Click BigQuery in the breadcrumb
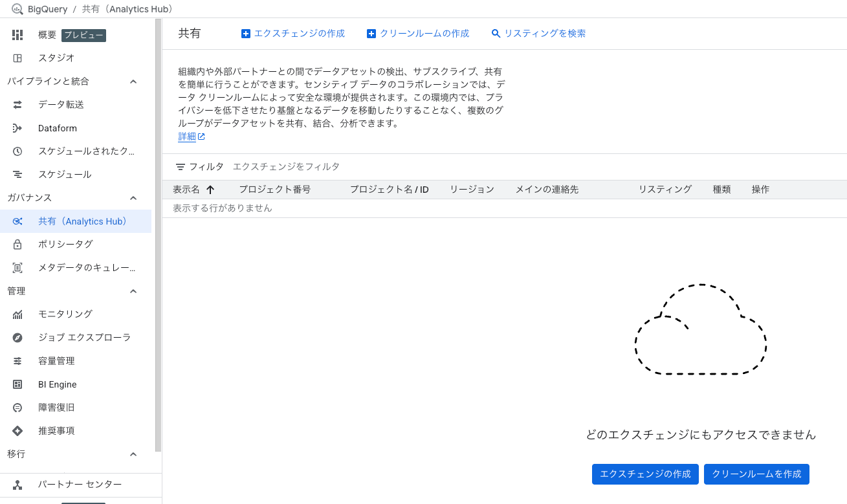Image resolution: width=847 pixels, height=504 pixels. click(x=48, y=9)
